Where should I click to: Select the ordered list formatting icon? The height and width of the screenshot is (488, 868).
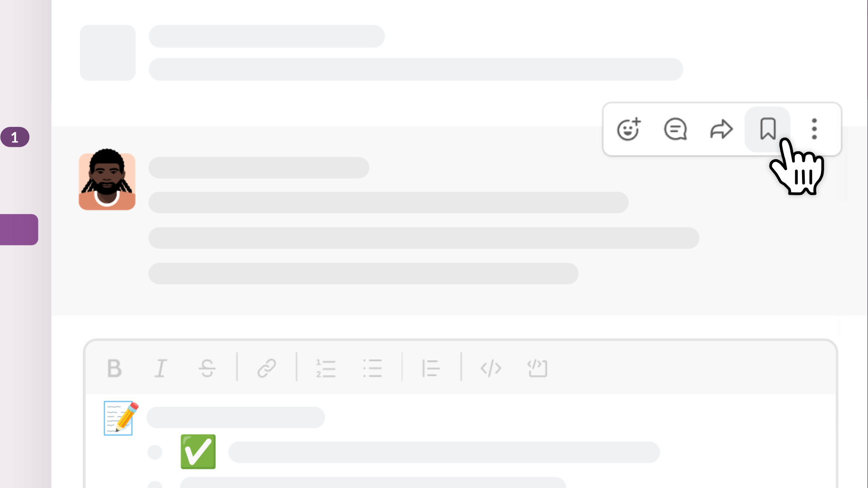[x=325, y=368]
